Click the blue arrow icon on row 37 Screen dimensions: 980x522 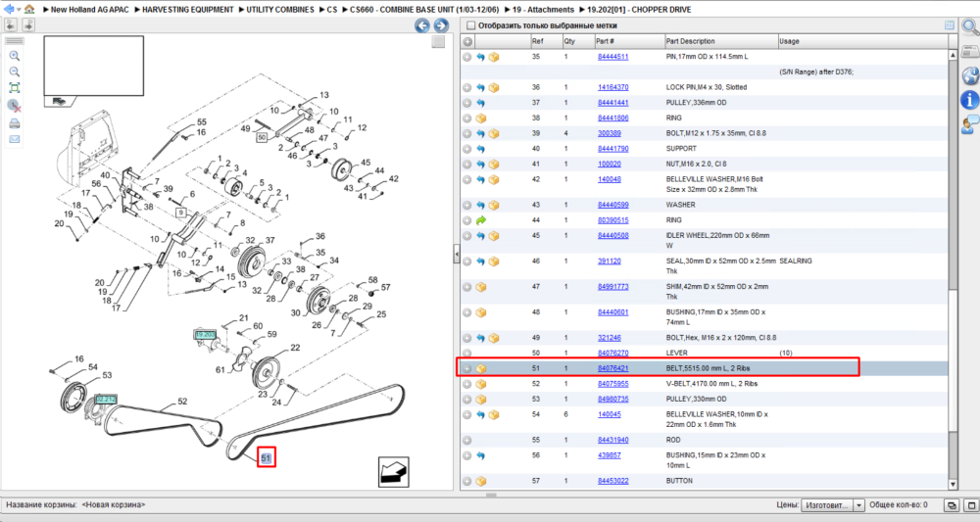pyautogui.click(x=480, y=103)
